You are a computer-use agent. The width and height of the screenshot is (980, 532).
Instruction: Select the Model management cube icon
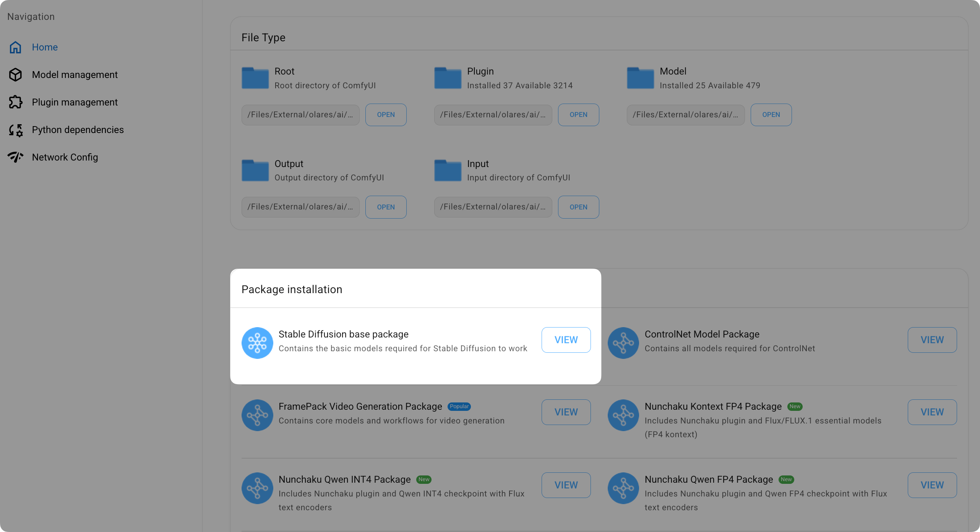(15, 75)
